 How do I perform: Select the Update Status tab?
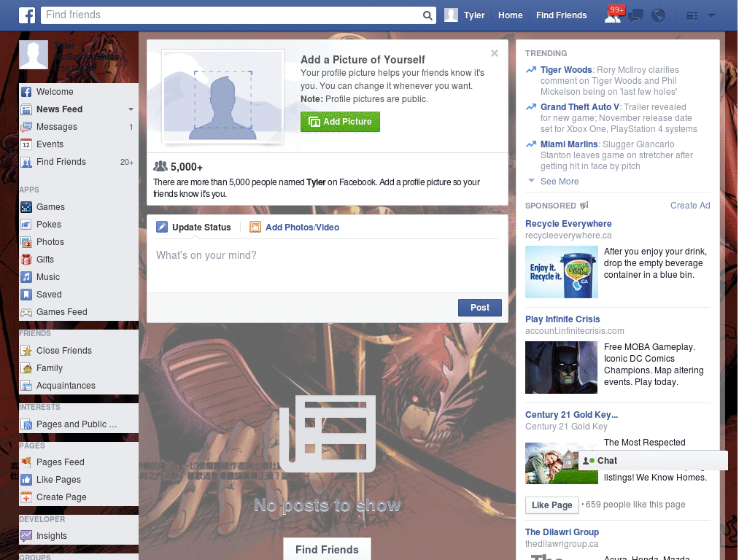[194, 227]
